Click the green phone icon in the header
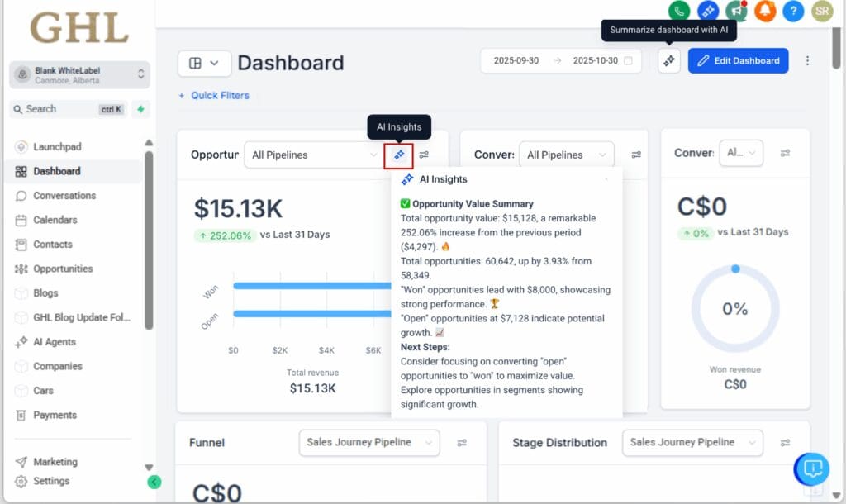The height and width of the screenshot is (504, 846). pyautogui.click(x=678, y=12)
